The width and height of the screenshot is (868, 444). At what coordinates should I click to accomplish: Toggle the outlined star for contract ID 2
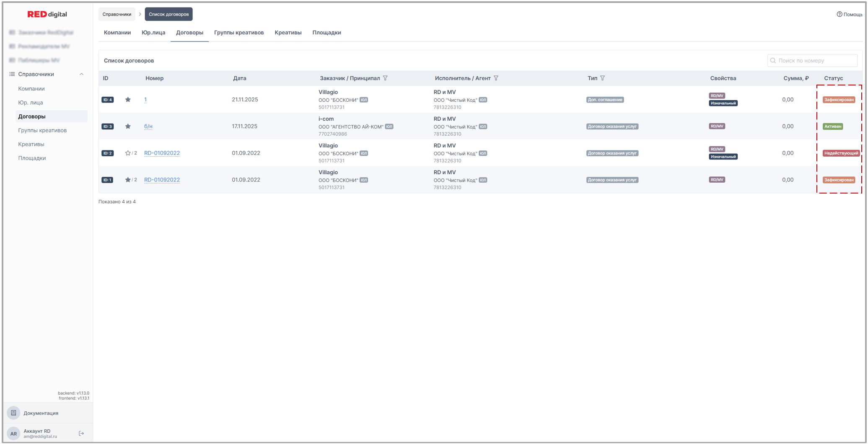point(128,153)
